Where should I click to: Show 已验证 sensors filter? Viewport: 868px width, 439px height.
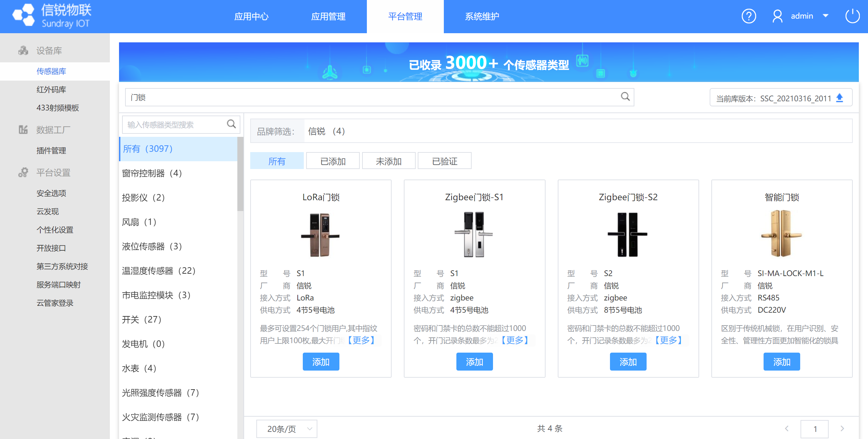pyautogui.click(x=445, y=161)
